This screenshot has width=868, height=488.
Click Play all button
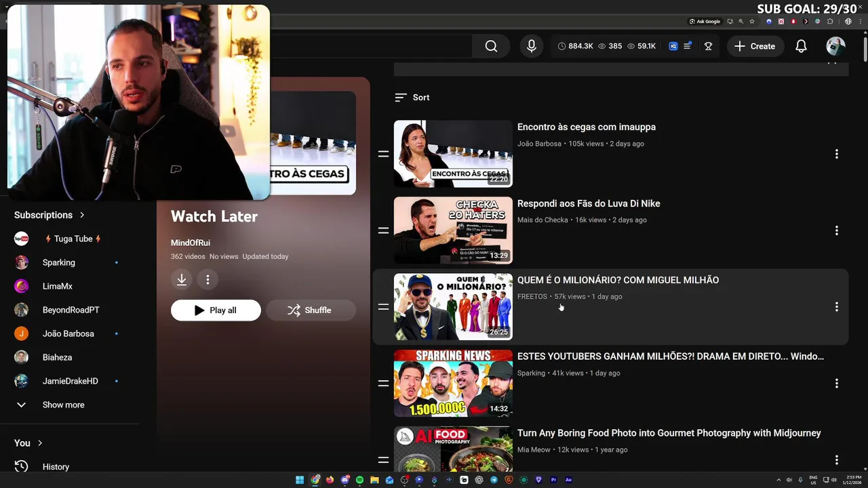click(x=216, y=310)
